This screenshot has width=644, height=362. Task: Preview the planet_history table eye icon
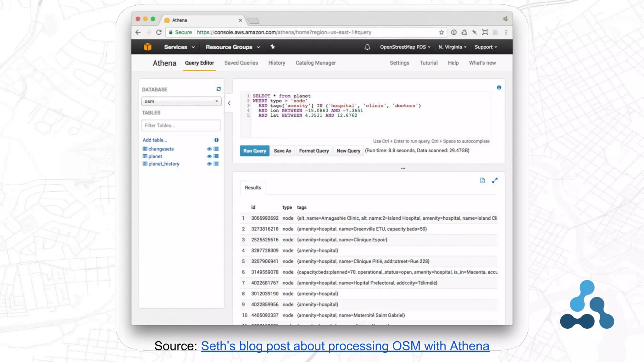coord(209,164)
